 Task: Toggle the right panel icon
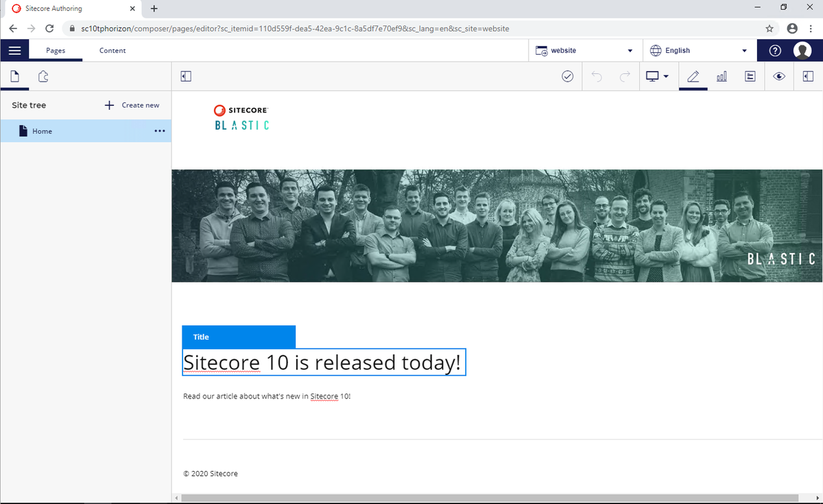point(808,76)
